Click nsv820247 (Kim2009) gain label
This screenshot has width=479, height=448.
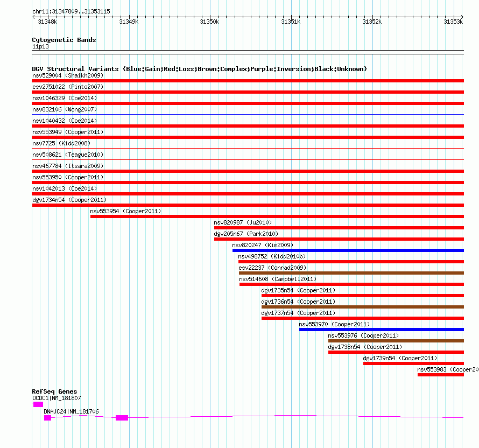coord(263,245)
